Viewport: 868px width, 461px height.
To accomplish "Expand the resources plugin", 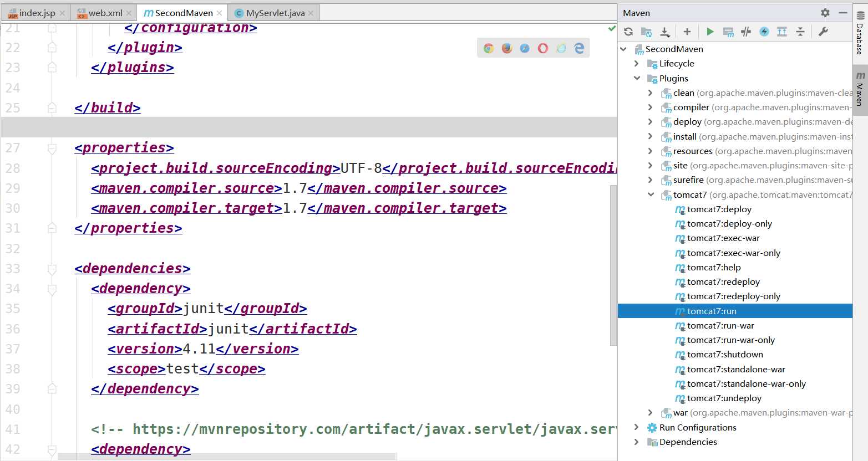I will coord(651,151).
